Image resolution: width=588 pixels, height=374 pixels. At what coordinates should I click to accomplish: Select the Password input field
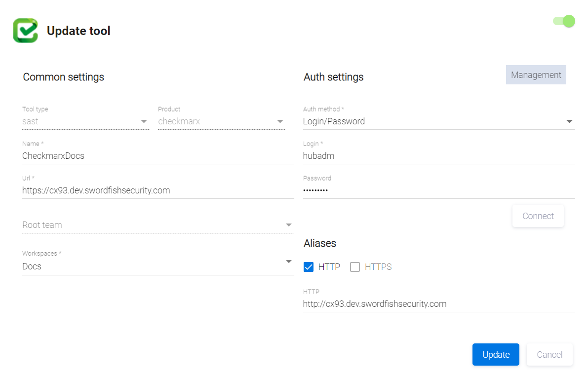point(438,190)
